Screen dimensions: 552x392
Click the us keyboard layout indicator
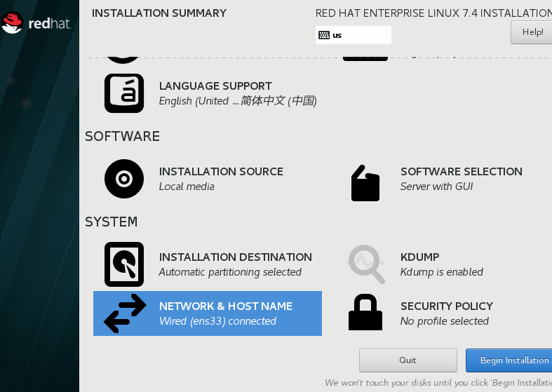353,35
